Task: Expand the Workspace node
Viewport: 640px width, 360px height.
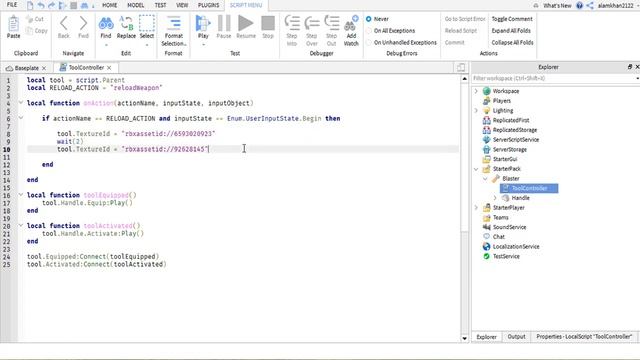Action: (x=476, y=91)
